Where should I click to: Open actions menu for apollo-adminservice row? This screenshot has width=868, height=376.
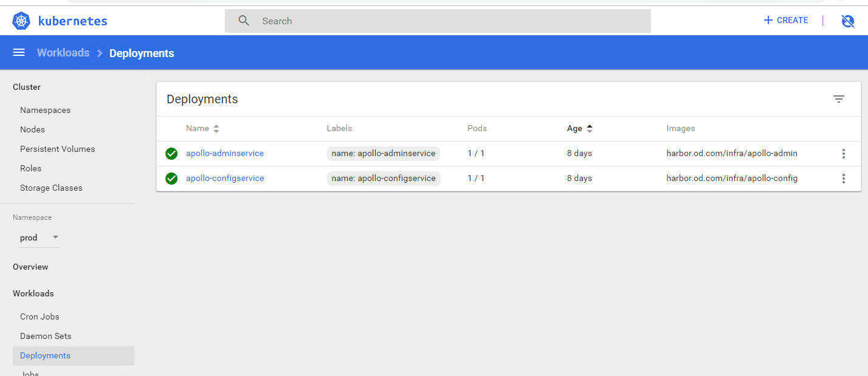843,154
